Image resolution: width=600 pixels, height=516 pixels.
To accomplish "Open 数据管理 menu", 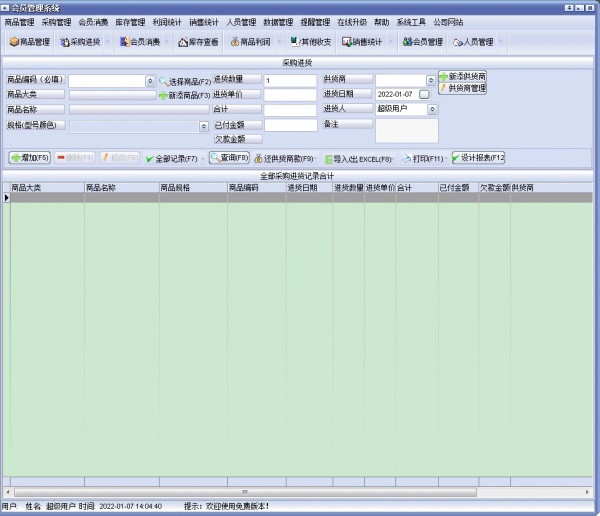I will (x=278, y=23).
